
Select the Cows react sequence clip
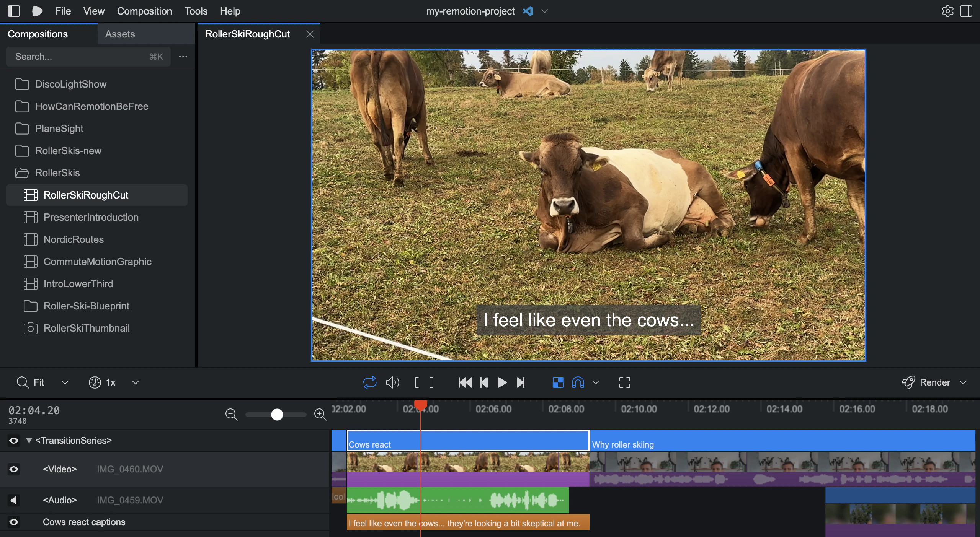(468, 441)
